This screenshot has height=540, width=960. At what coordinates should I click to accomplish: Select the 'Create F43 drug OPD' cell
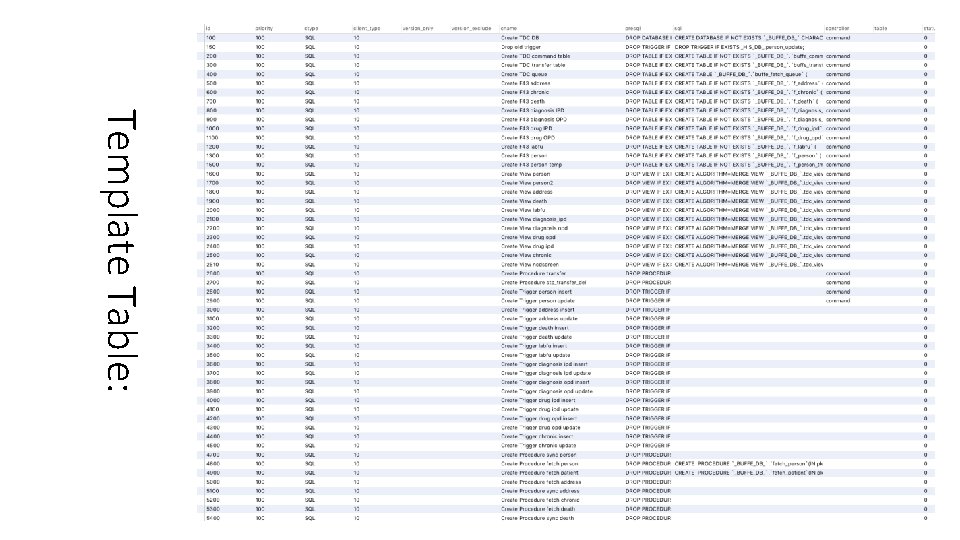pyautogui.click(x=528, y=138)
